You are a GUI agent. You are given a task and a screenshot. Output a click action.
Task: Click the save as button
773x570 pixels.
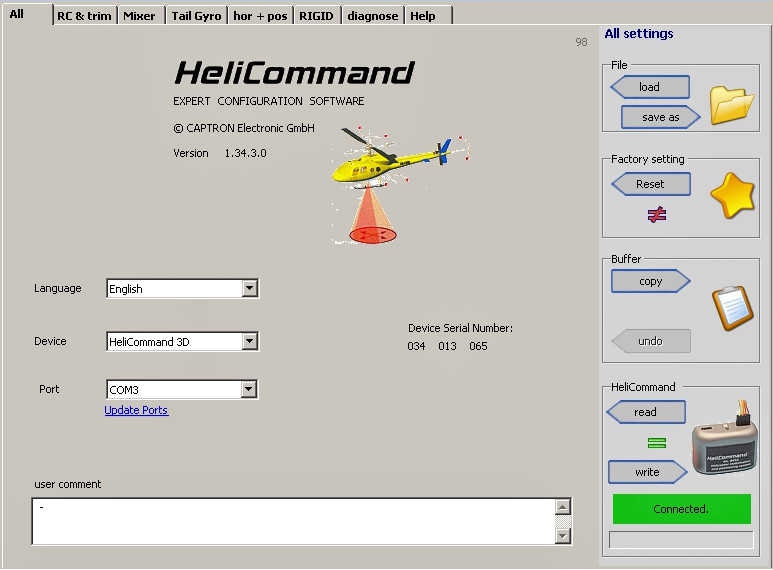tap(661, 117)
